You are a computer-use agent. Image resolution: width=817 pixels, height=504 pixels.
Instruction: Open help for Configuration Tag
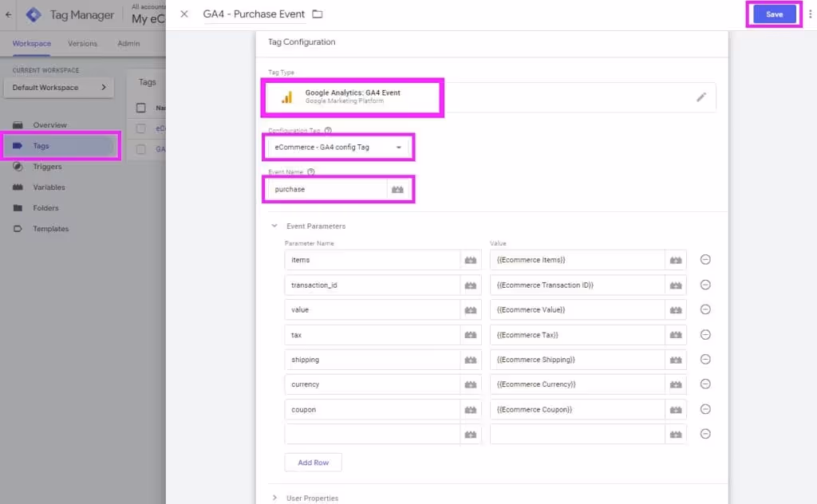click(x=328, y=130)
